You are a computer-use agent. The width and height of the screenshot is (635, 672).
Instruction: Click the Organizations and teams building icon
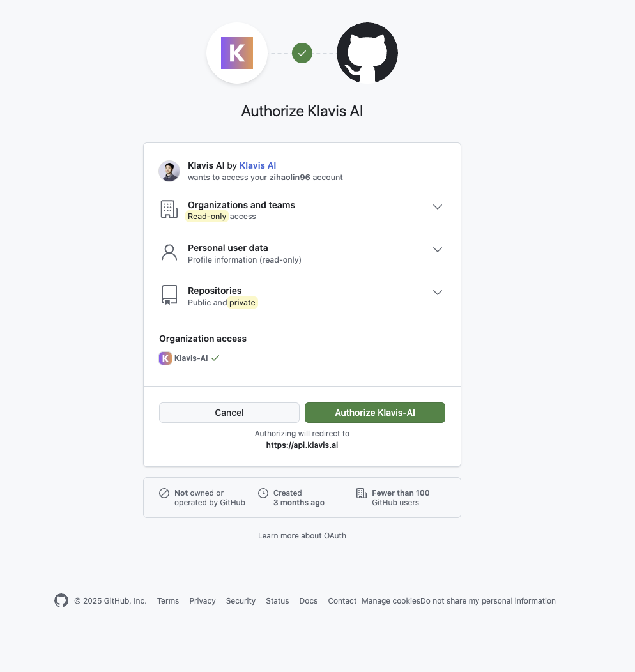pos(169,209)
